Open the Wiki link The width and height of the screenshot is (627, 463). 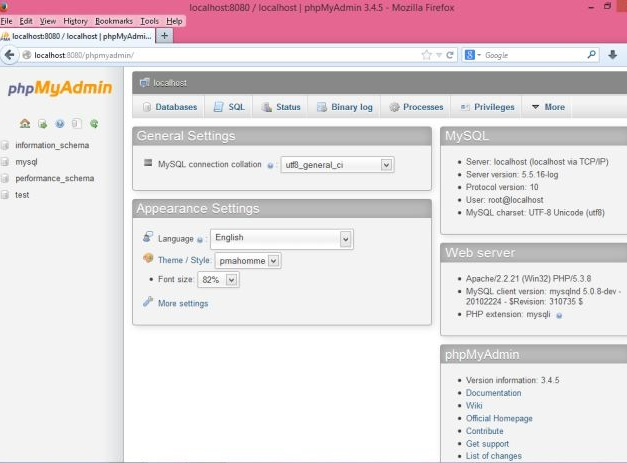474,405
